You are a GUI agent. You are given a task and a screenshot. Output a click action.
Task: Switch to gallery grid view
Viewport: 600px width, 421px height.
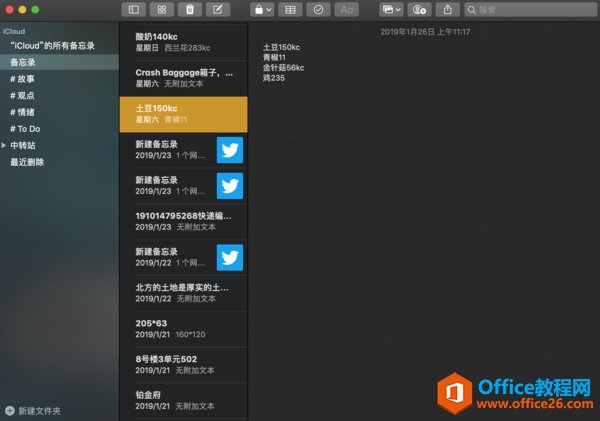point(162,10)
